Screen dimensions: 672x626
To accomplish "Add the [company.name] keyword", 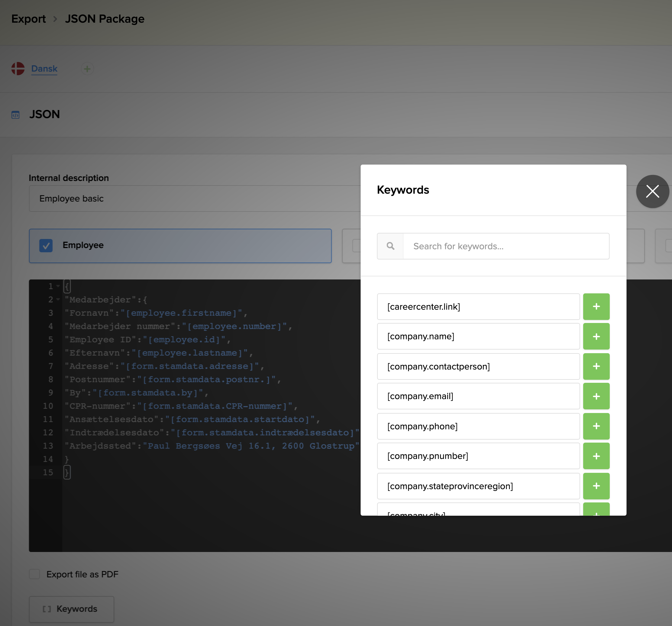I will click(x=596, y=336).
